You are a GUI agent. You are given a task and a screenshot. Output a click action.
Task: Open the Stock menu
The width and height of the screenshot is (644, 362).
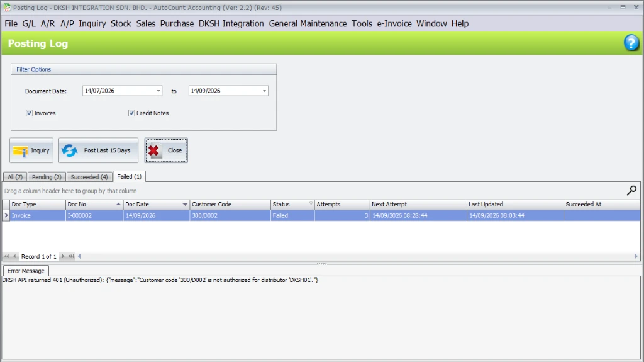coord(121,23)
